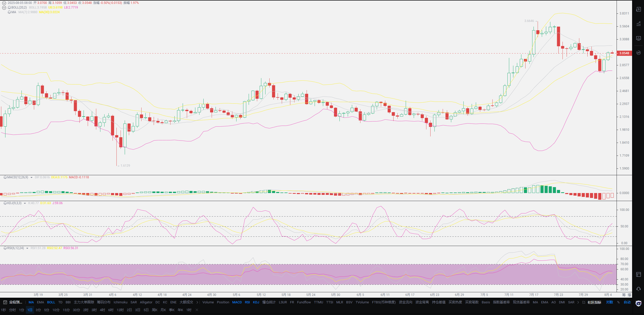This screenshot has width=644, height=315.
Task: Click the UB:3.6198 Bollinger legend value
Action: 55,7
